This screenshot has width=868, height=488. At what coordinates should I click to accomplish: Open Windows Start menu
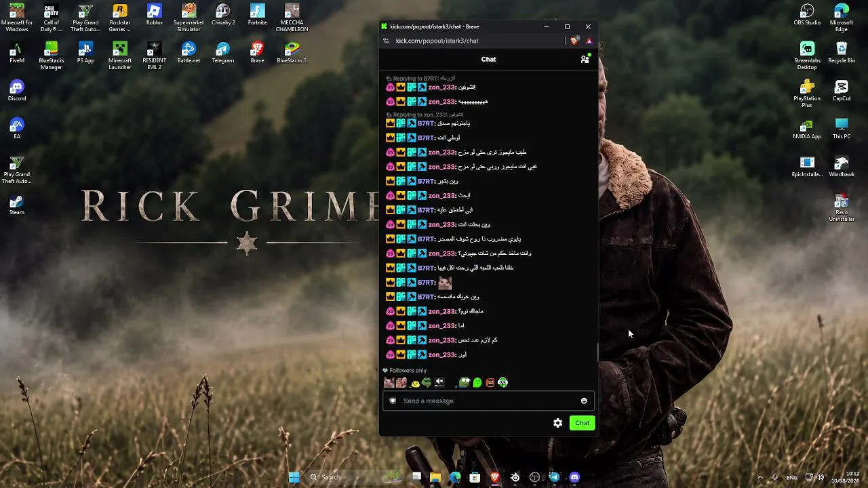click(294, 477)
